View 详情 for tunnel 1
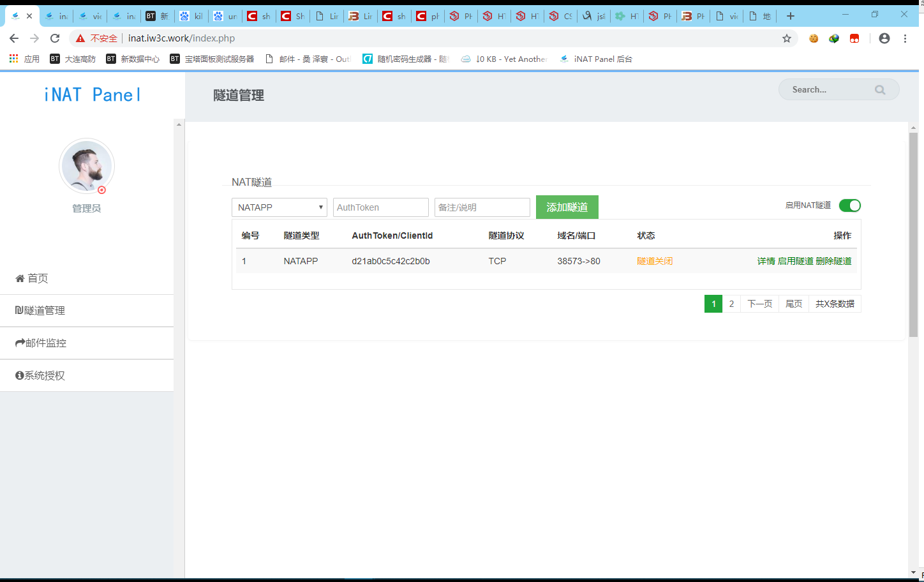 tap(766, 261)
